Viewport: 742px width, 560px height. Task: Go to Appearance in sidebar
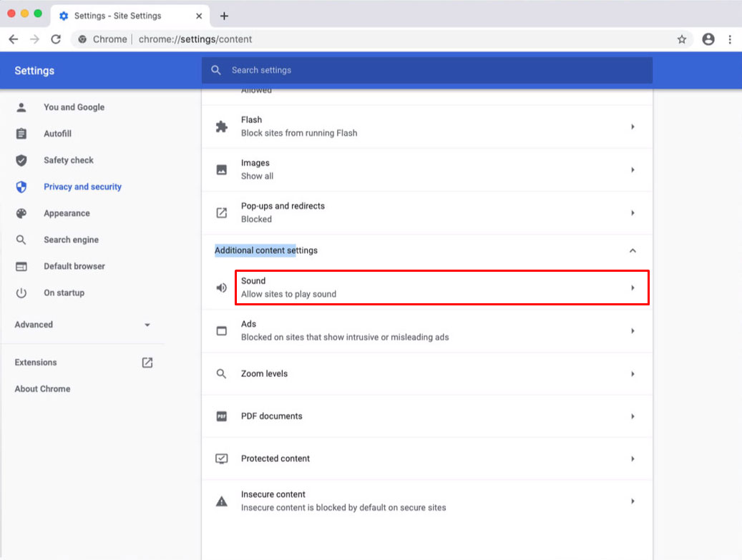coord(67,213)
